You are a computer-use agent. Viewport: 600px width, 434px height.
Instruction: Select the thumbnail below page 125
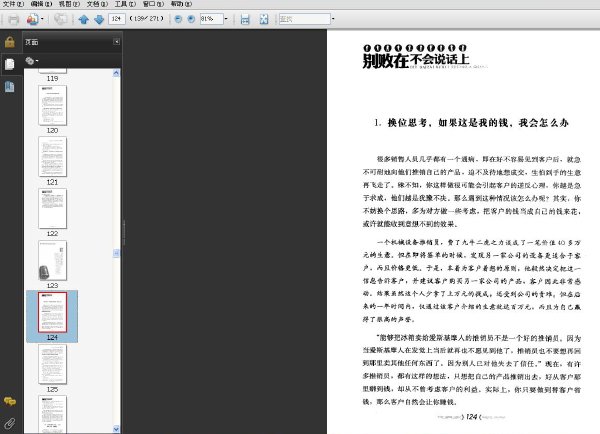pos(52,415)
